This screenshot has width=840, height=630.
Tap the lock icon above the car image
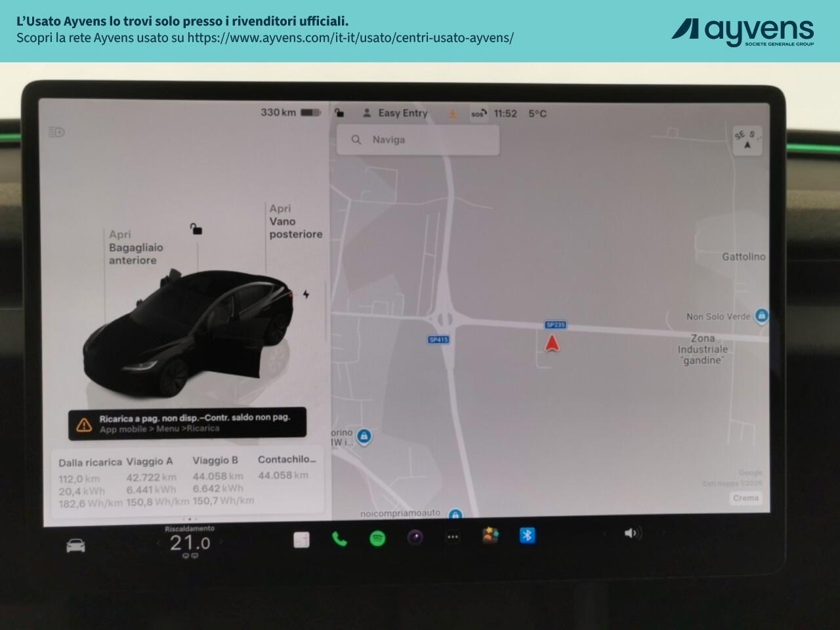196,228
